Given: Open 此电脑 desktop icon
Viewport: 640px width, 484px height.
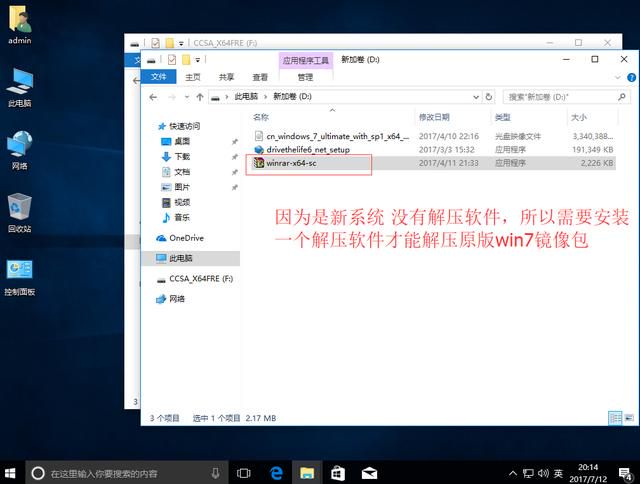Looking at the screenshot, I should click(x=19, y=87).
